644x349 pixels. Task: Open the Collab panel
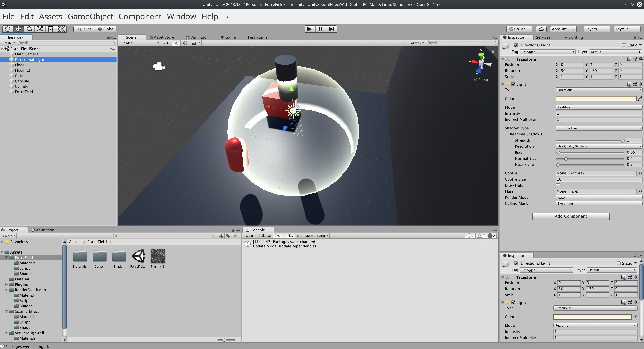[519, 29]
